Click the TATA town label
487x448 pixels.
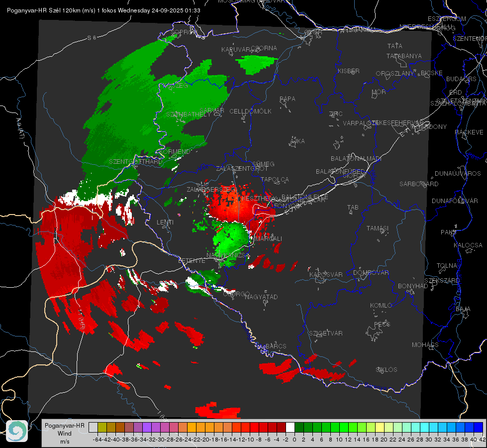(395, 46)
